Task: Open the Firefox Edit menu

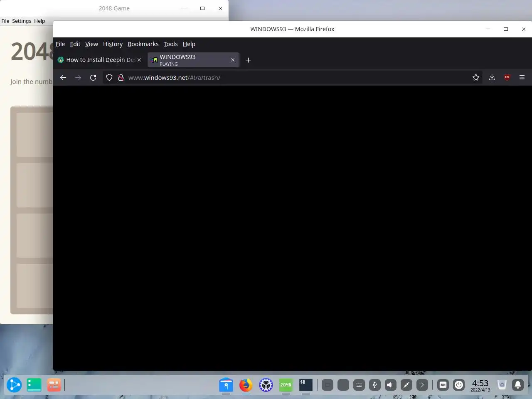Action: point(75,44)
